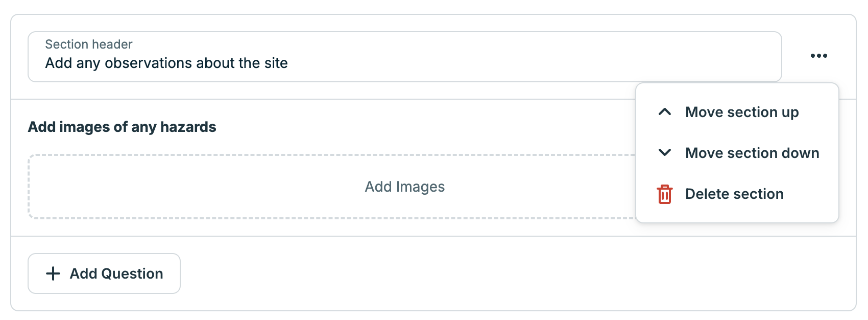Image resolution: width=868 pixels, height=320 pixels.
Task: Click the image upload area placeholder text
Action: point(404,187)
